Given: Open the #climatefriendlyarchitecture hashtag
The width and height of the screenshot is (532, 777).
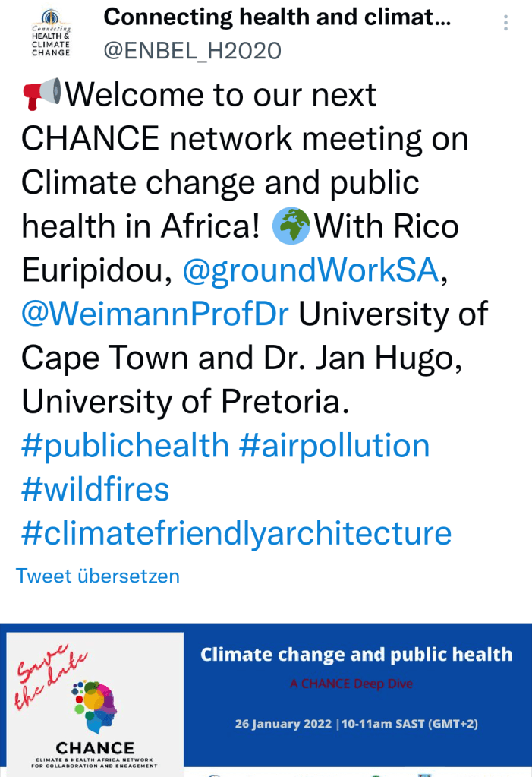Looking at the screenshot, I should pos(236,533).
